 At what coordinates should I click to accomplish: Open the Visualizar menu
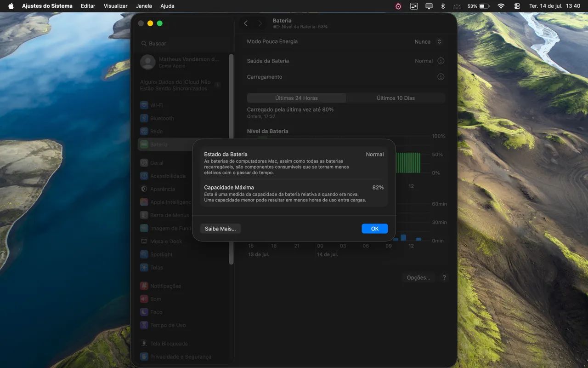click(x=116, y=6)
